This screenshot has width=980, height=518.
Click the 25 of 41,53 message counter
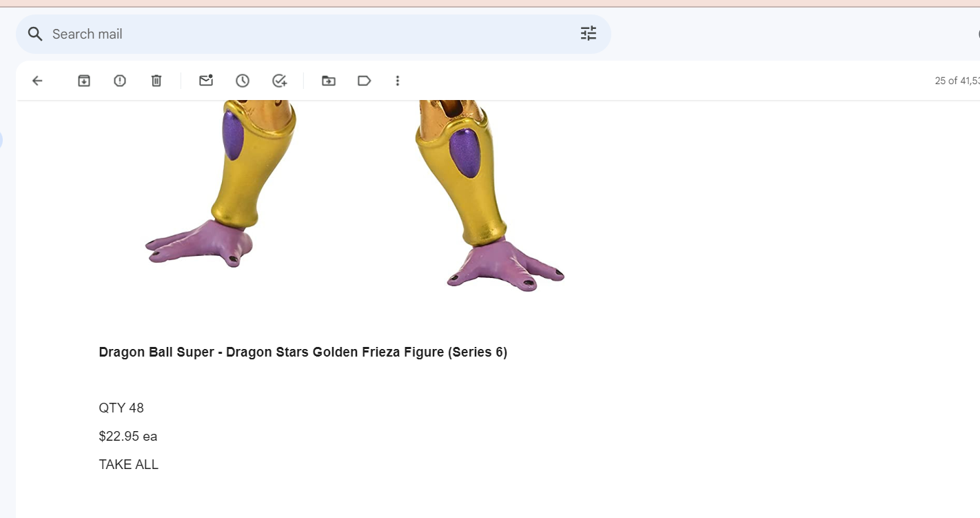tap(957, 81)
